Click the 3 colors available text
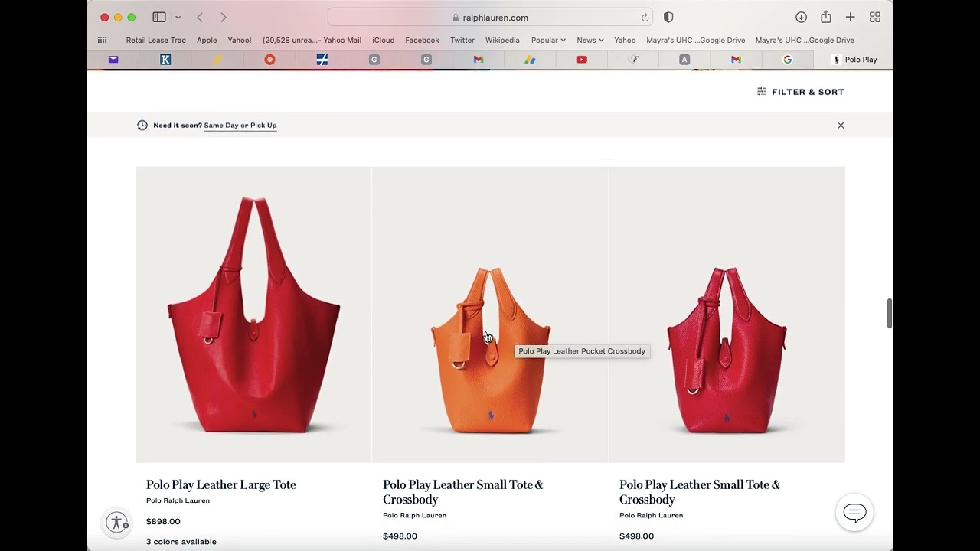 (181, 542)
